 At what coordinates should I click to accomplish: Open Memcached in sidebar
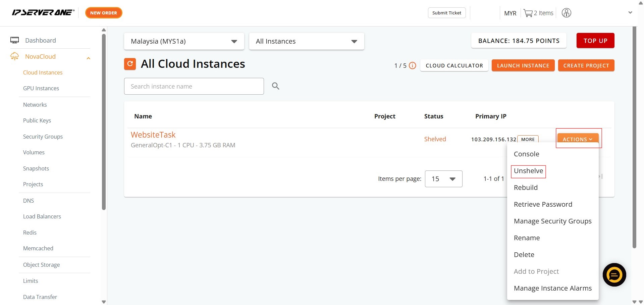point(38,248)
